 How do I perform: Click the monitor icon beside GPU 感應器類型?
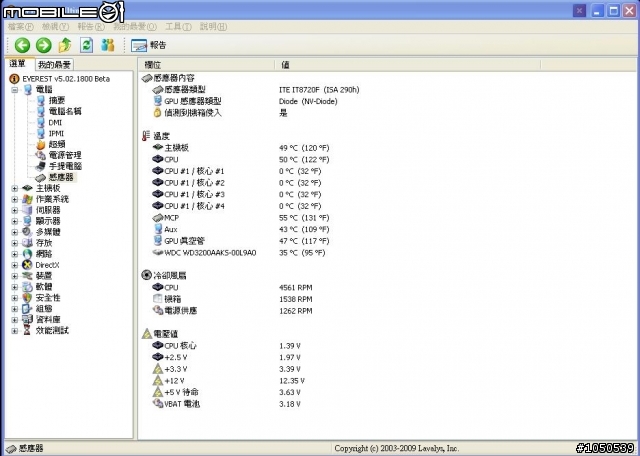(x=158, y=101)
